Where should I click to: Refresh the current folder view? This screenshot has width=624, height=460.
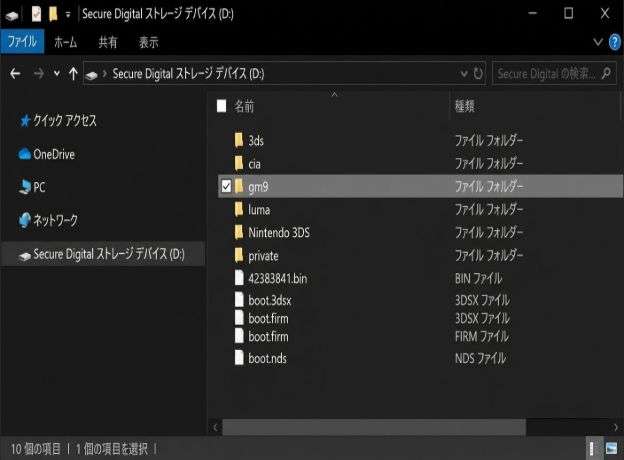(478, 74)
